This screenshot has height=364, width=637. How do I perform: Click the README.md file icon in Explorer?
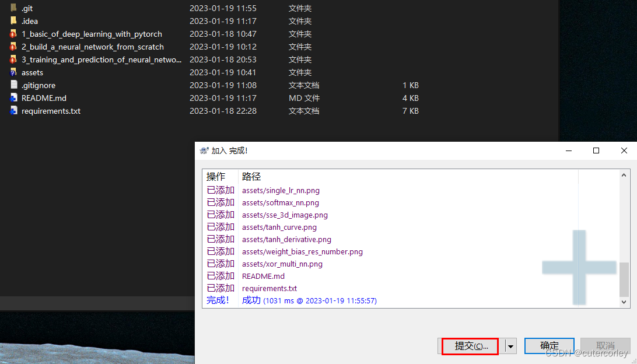(14, 98)
